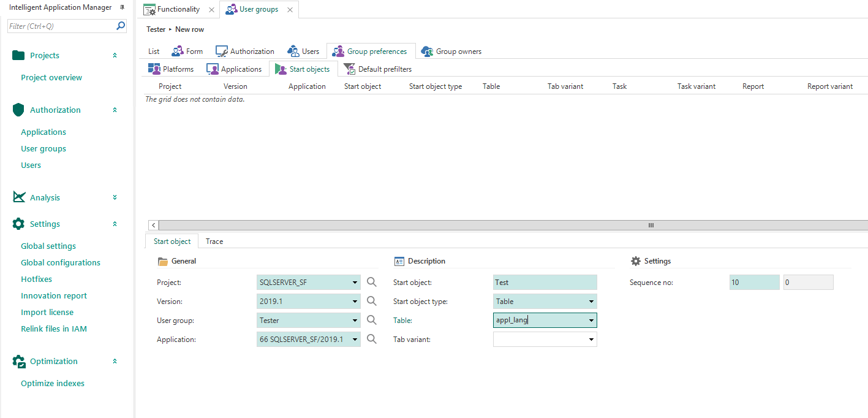The width and height of the screenshot is (868, 418).
Task: Open the Form tab
Action: tap(187, 51)
